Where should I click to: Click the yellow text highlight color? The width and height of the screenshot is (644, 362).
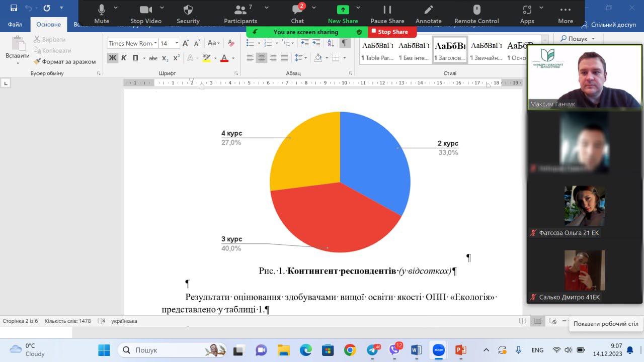click(x=206, y=58)
